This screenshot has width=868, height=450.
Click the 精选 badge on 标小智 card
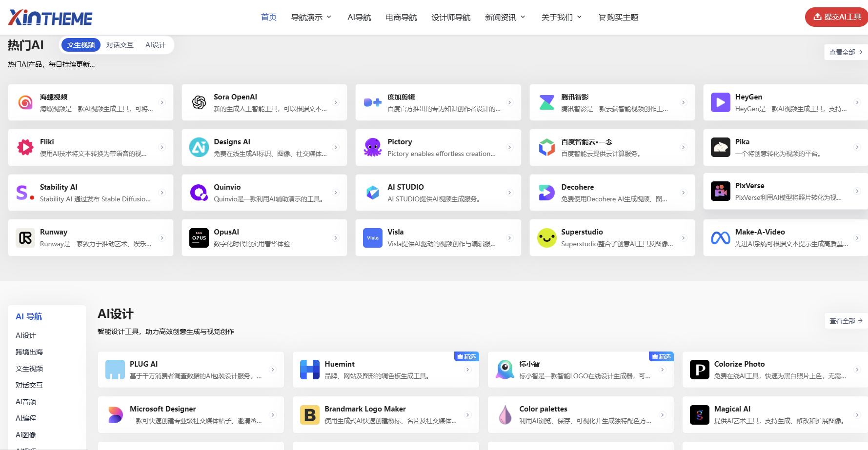[661, 356]
